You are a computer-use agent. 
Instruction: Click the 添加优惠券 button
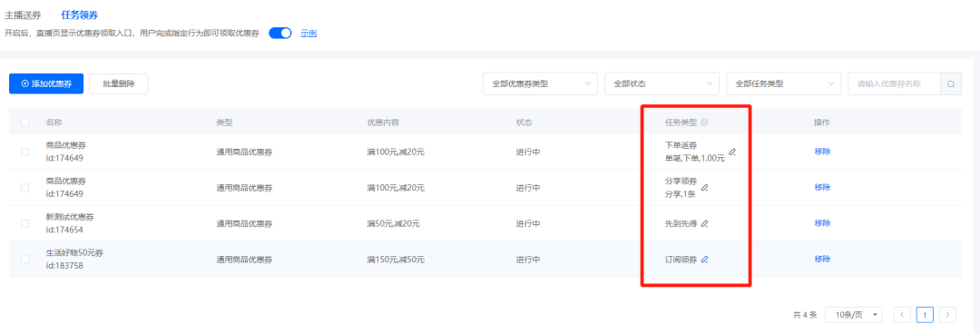46,83
